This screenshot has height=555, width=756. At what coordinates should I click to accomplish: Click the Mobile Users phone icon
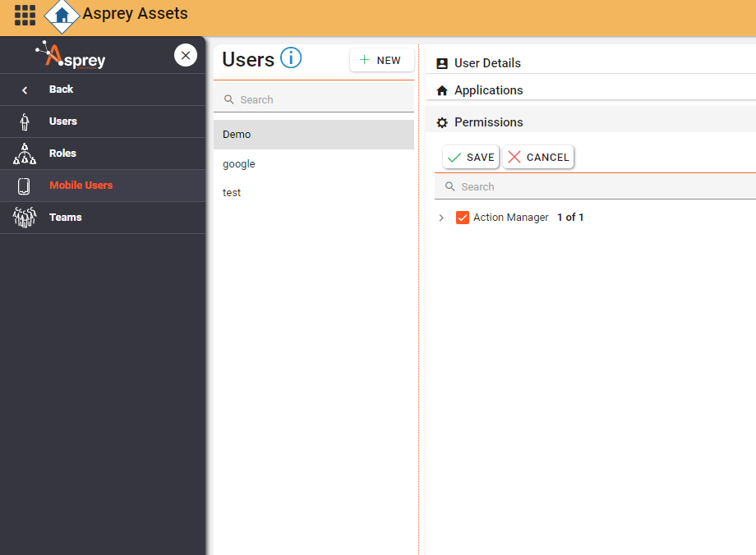click(24, 186)
